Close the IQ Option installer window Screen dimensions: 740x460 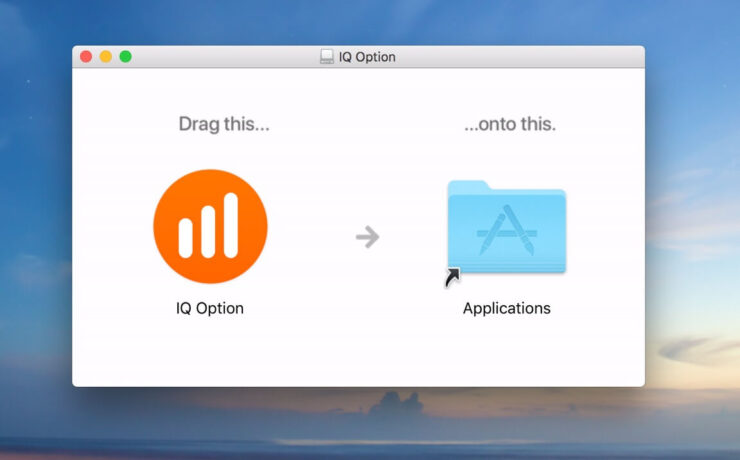coord(86,57)
